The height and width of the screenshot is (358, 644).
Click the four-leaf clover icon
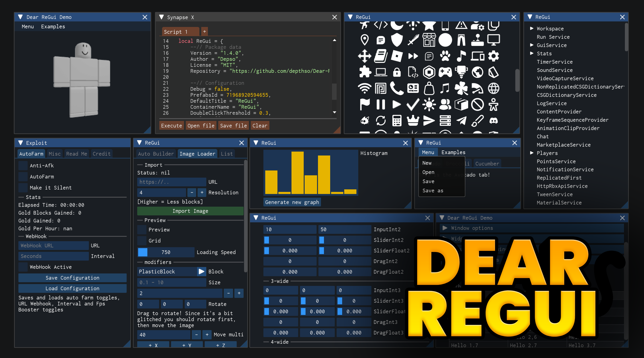(x=461, y=88)
